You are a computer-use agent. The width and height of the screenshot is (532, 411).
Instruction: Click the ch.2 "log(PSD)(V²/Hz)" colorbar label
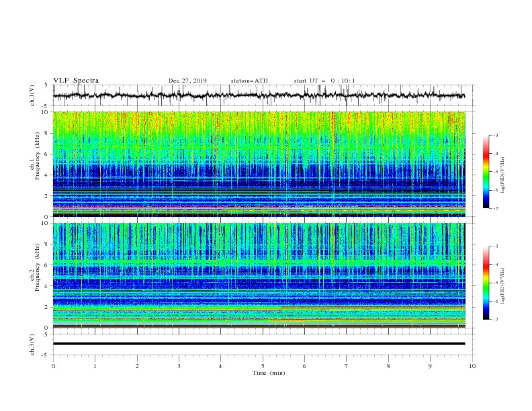point(503,286)
